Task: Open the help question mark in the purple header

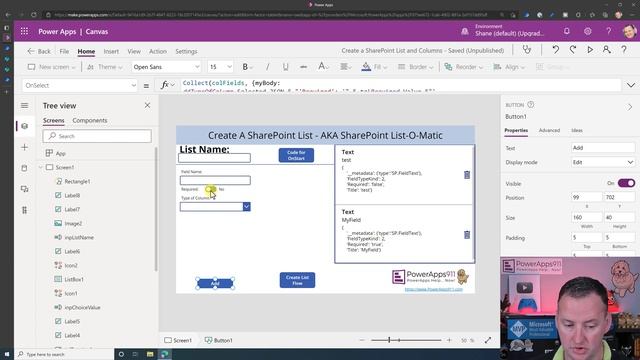Action: 608,31
